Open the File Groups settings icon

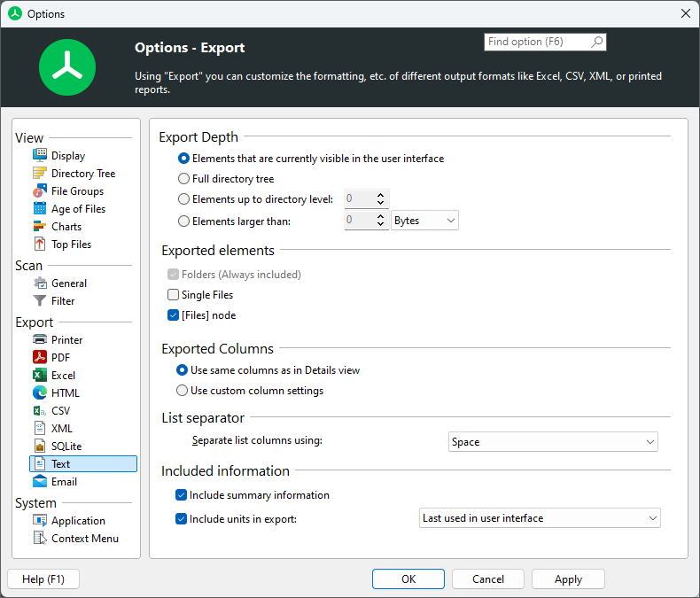pyautogui.click(x=40, y=191)
